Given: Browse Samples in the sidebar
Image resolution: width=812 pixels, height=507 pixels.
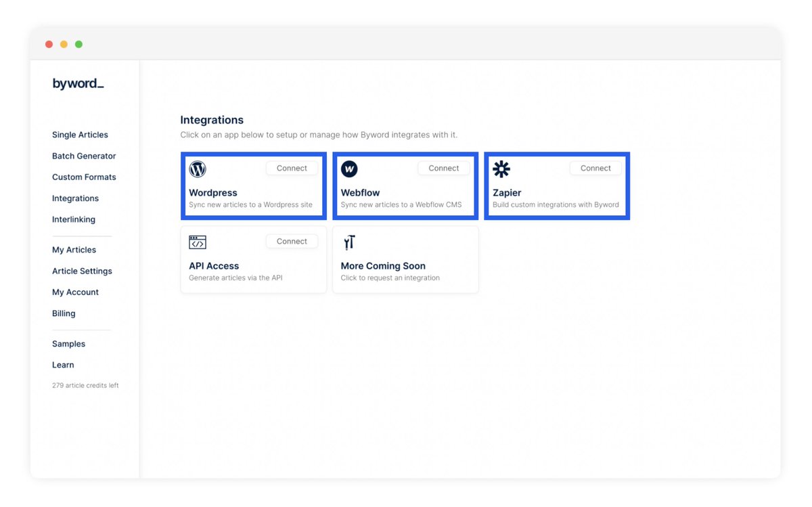Looking at the screenshot, I should click(68, 344).
